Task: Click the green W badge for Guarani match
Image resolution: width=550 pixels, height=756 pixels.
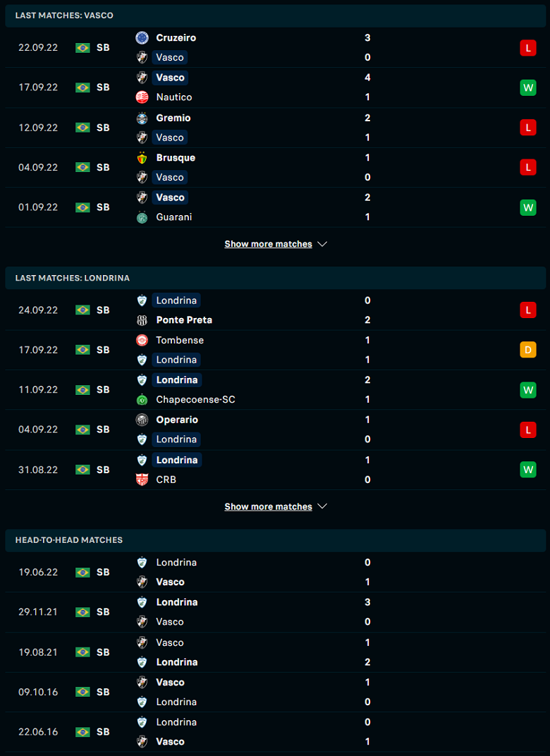Action: point(528,207)
